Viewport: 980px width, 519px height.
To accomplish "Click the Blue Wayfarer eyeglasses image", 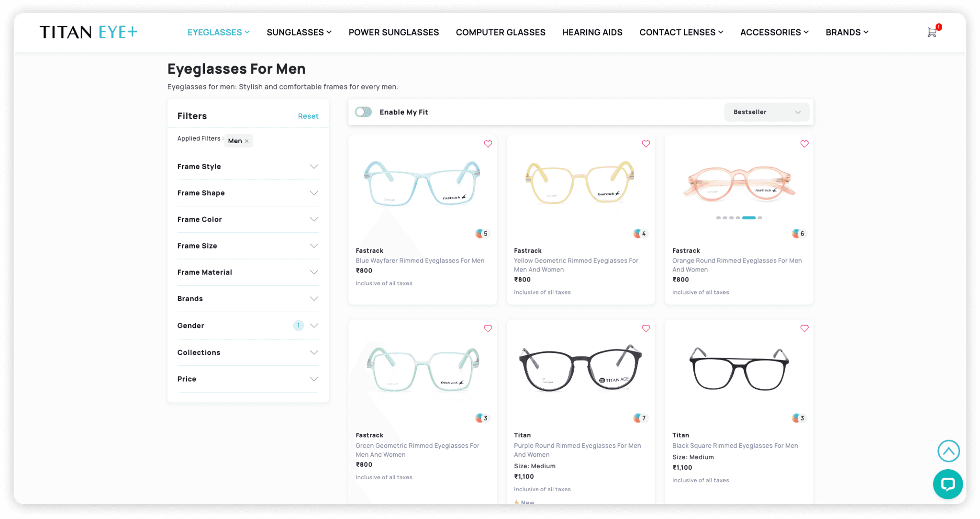I will click(422, 184).
